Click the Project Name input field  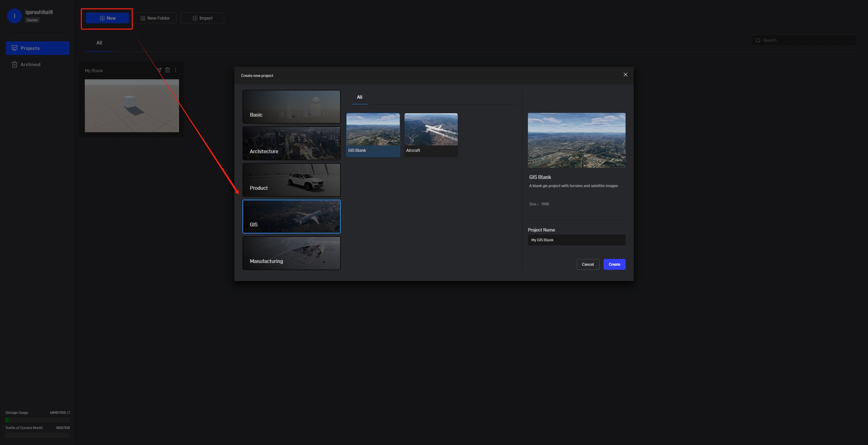coord(577,240)
